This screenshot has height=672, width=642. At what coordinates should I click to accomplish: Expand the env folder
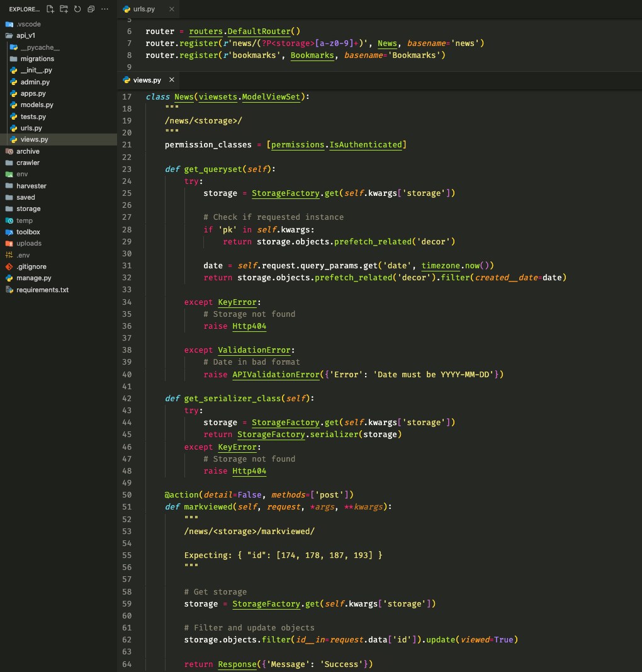(x=59, y=174)
